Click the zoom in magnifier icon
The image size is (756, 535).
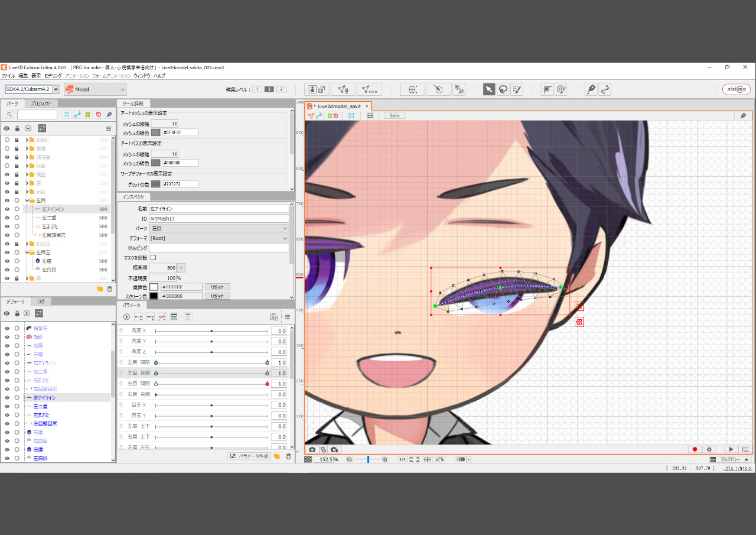(384, 459)
